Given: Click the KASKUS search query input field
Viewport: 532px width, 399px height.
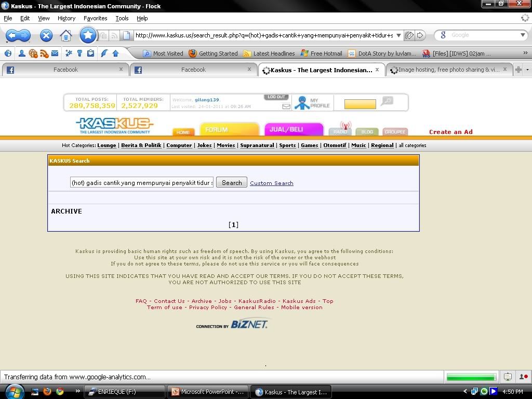Looking at the screenshot, I should coord(142,182).
